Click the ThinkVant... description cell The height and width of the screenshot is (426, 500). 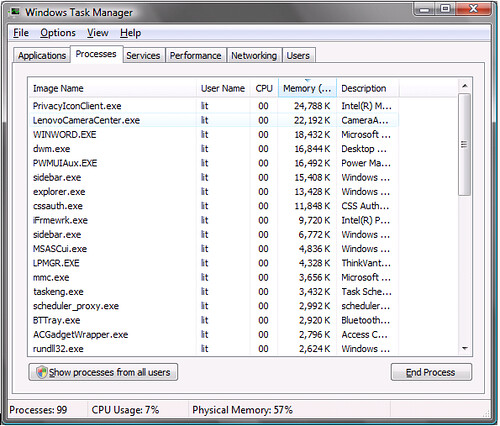(366, 263)
